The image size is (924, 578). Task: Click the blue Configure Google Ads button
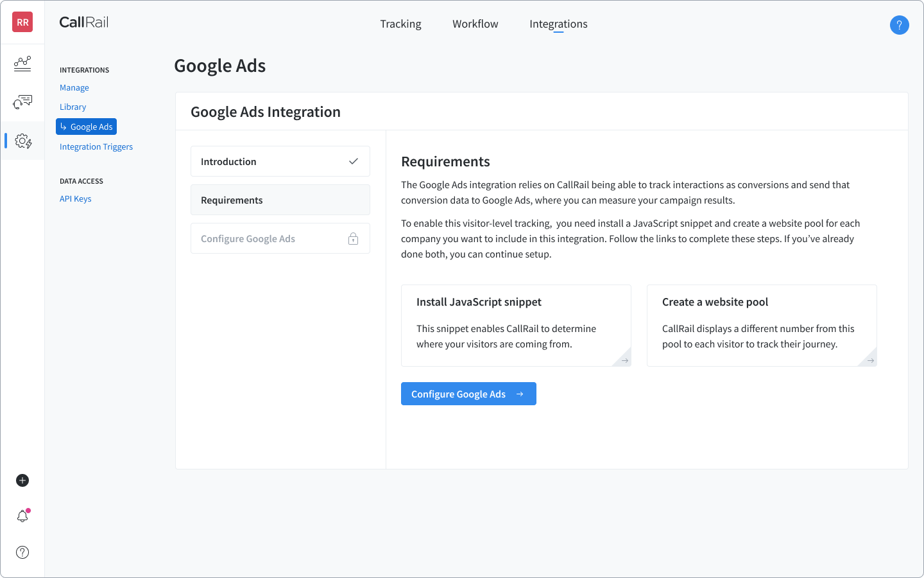point(468,394)
